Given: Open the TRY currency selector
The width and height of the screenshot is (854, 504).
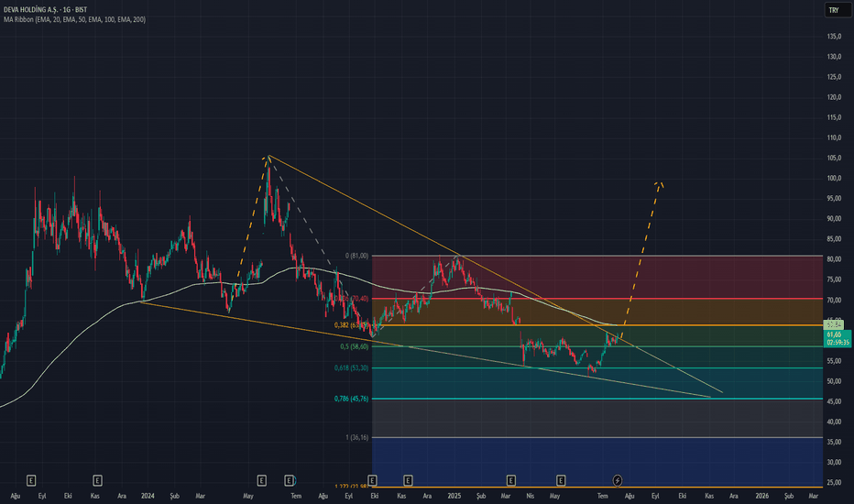Looking at the screenshot, I should tap(837, 10).
